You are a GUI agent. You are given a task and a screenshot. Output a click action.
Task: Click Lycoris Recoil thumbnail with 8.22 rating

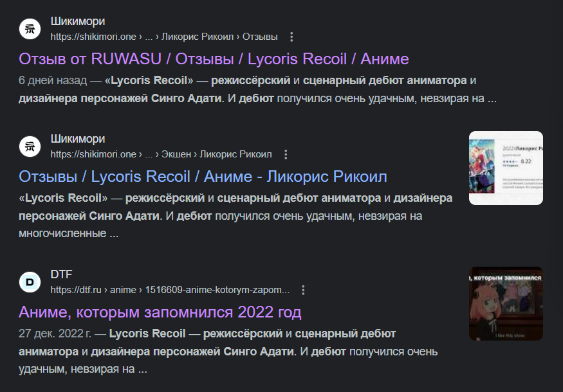point(506,168)
